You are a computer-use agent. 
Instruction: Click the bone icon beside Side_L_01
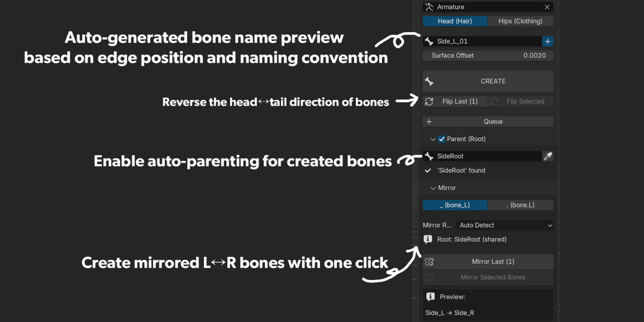pos(429,41)
